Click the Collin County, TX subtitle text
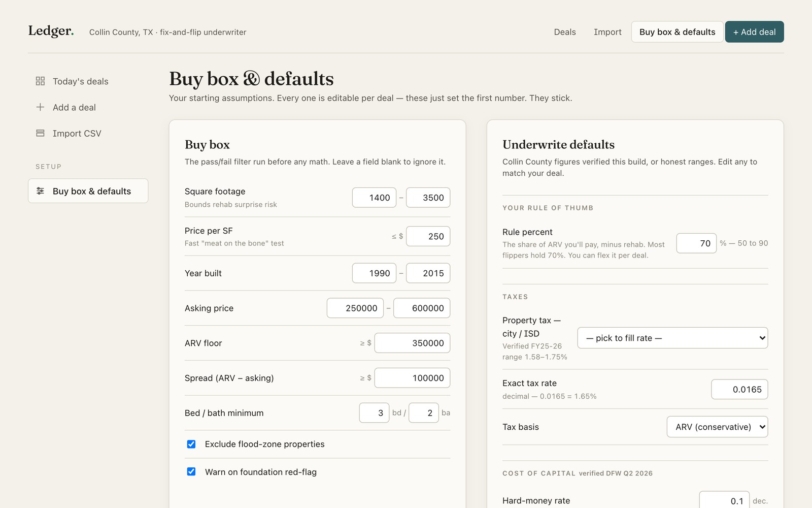This screenshot has width=812, height=508. [x=168, y=32]
